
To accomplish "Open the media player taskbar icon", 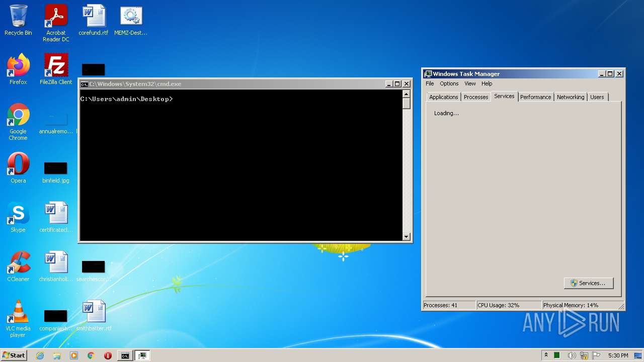I will click(x=74, y=355).
